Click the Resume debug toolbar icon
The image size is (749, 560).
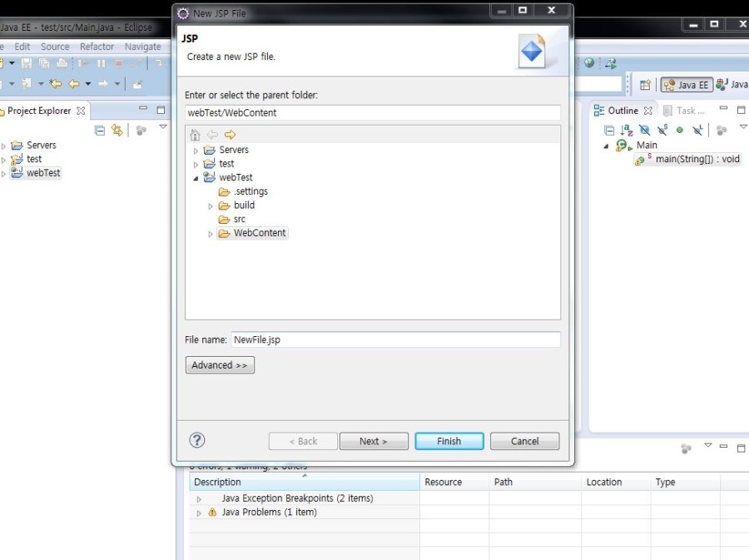[x=82, y=63]
